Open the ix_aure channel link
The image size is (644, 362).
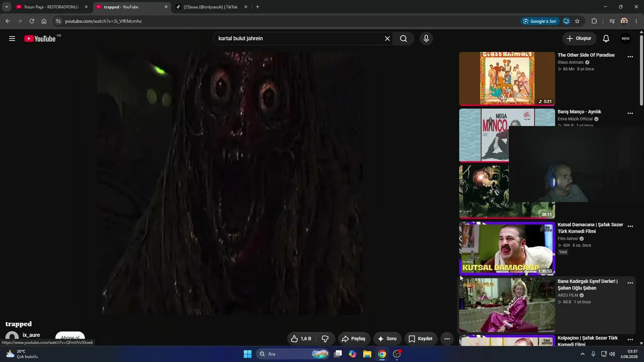(x=31, y=335)
